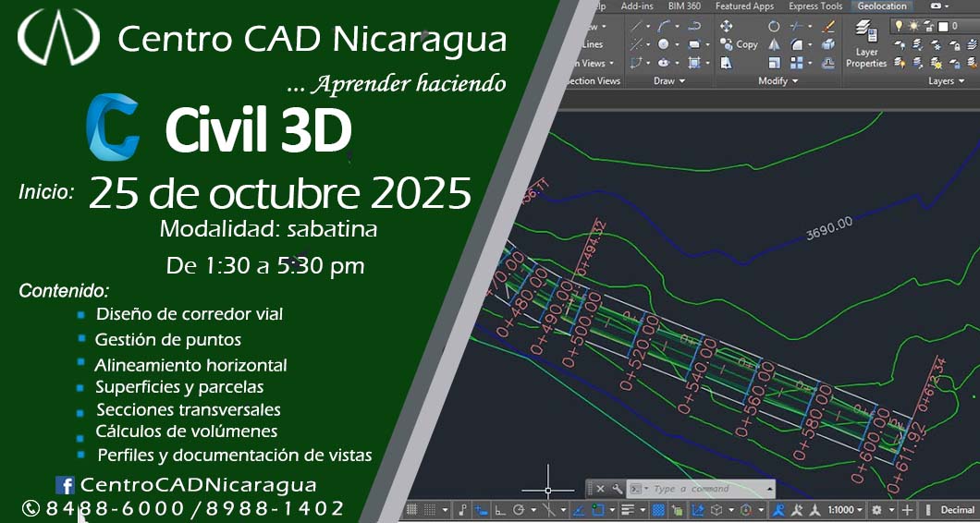Select the Scale tool in Modify panel
Screen dimensions: 980x523
[774, 63]
